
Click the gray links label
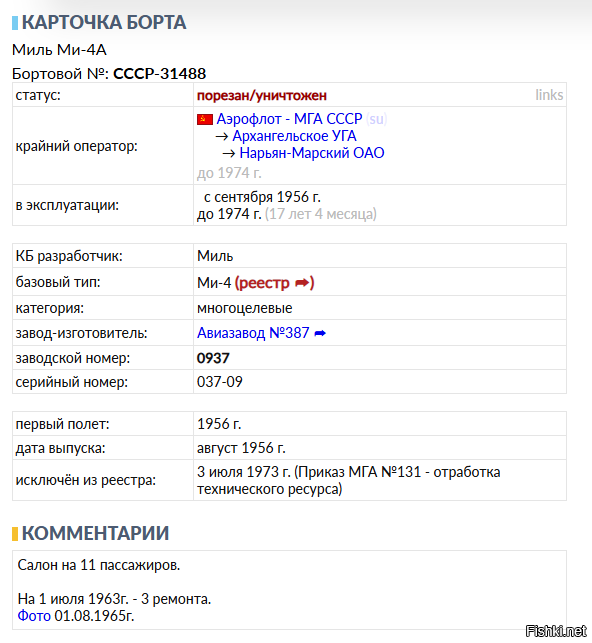pos(549,95)
